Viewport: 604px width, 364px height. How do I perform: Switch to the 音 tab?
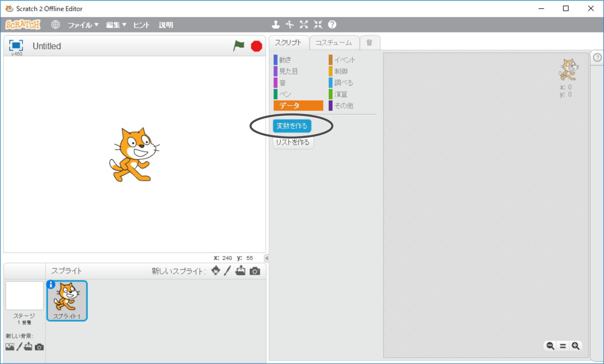[370, 43]
